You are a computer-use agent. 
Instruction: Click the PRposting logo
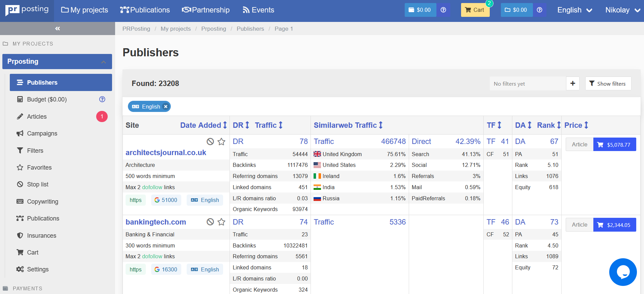27,10
